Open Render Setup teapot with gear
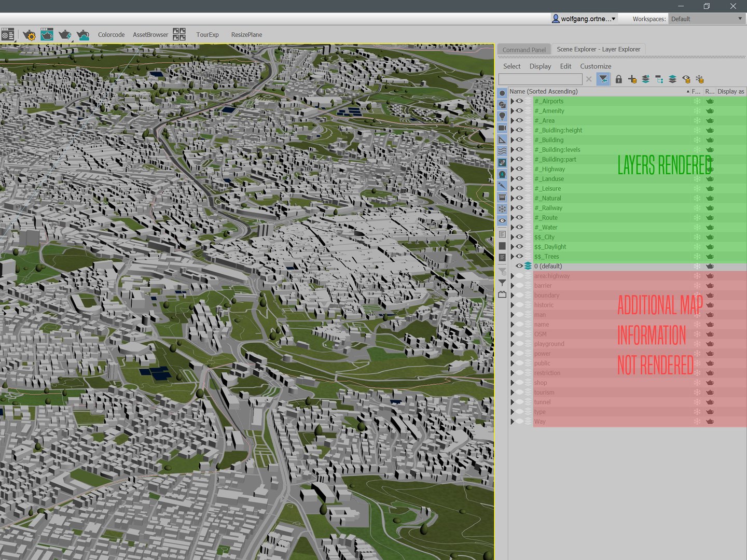The height and width of the screenshot is (560, 747). 29,35
